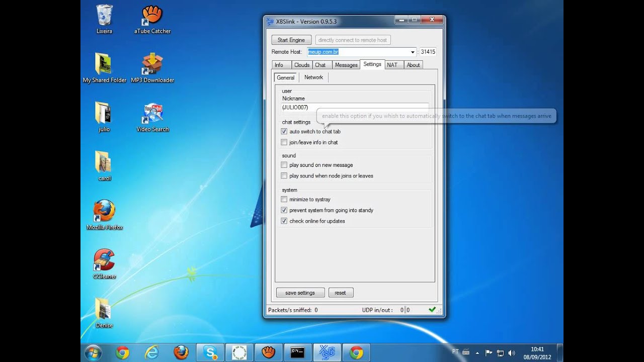The width and height of the screenshot is (644, 362).
Task: Click 'Packets/s sniffed: 0' status text
Action: tap(293, 310)
